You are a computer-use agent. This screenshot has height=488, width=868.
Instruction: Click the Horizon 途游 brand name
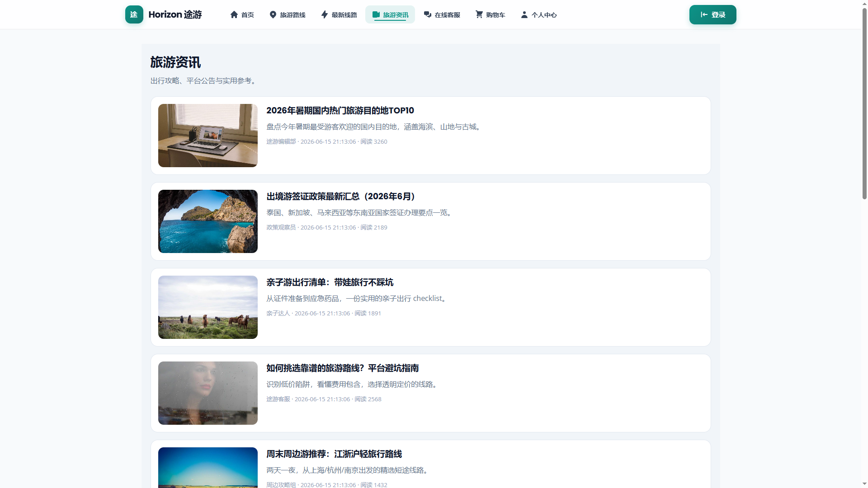[175, 14]
